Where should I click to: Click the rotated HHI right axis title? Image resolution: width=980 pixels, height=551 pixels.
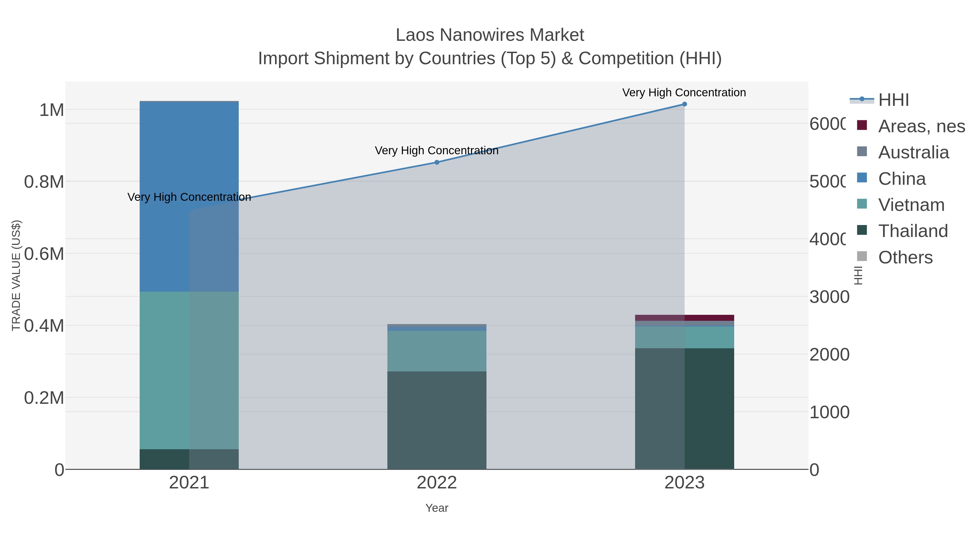coord(858,275)
